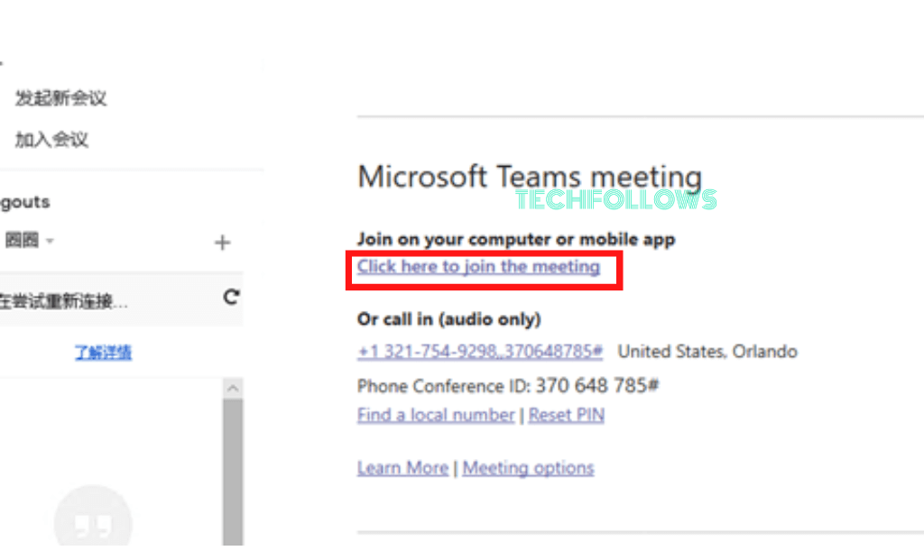Click the Reset PIN link
924x560 pixels.
pyautogui.click(x=567, y=415)
